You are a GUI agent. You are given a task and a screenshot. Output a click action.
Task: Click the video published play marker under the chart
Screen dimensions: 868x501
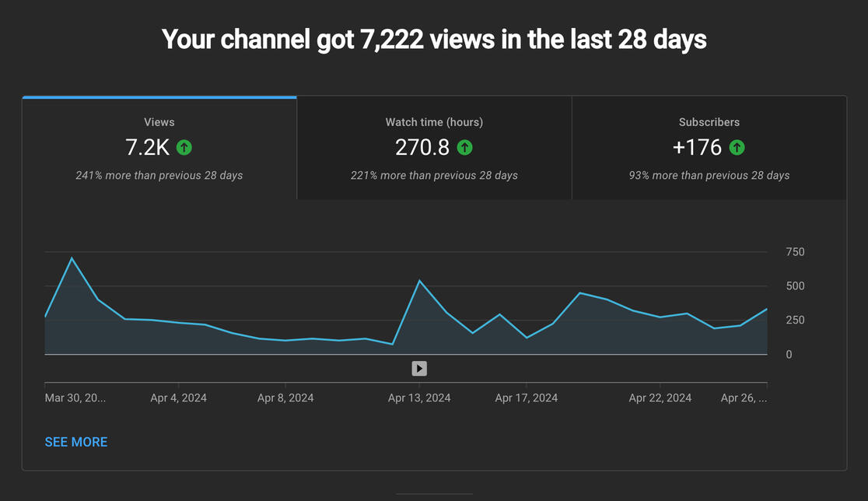[x=419, y=369]
